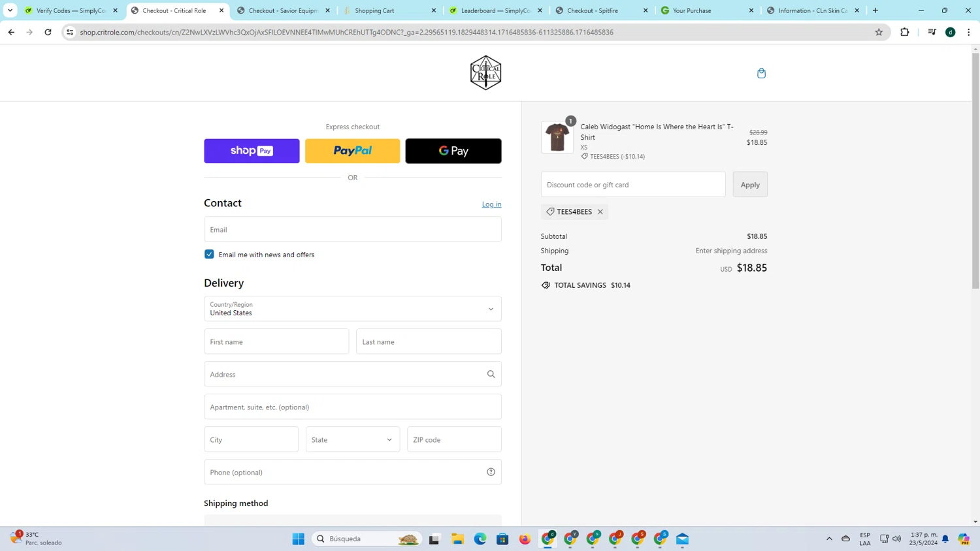This screenshot has height=551, width=980.
Task: Switch to the Verify Codes — SimplyCodes tab
Action: click(72, 10)
